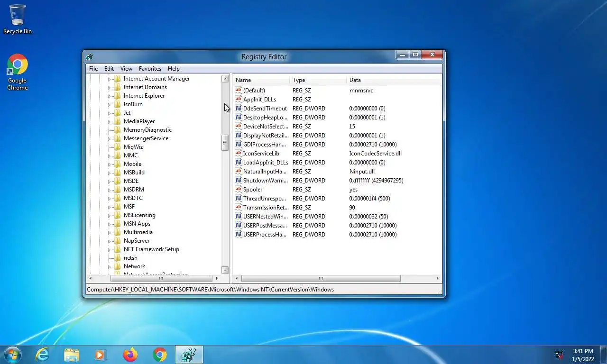The image size is (607, 364).
Task: Click the netsh folder icon
Action: tap(117, 258)
